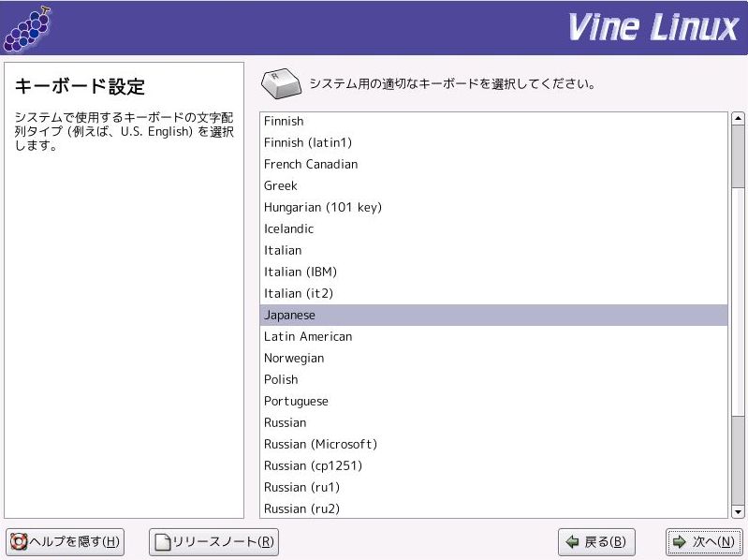Screen dimensions: 748x560
Task: Click the document icon on the release notes button
Action: click(x=163, y=542)
